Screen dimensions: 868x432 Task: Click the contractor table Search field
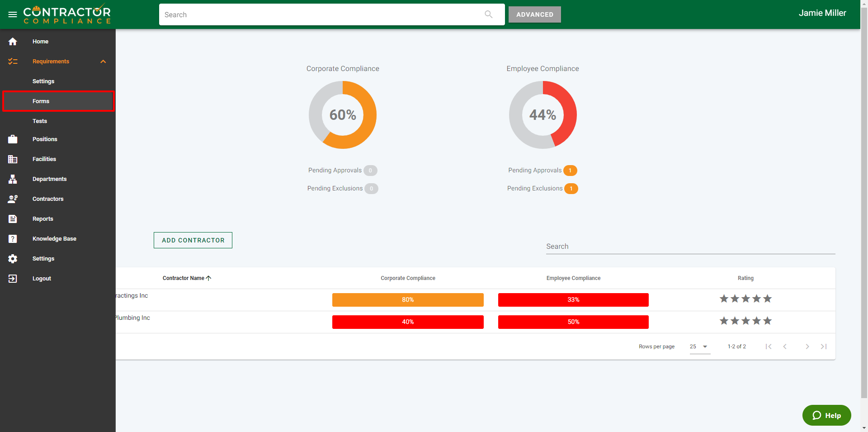690,247
